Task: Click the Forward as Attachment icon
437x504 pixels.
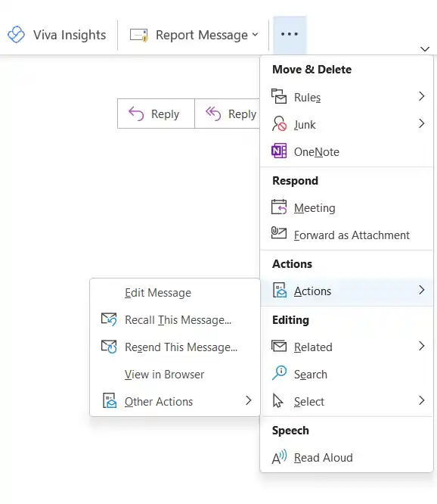Action: tap(279, 233)
